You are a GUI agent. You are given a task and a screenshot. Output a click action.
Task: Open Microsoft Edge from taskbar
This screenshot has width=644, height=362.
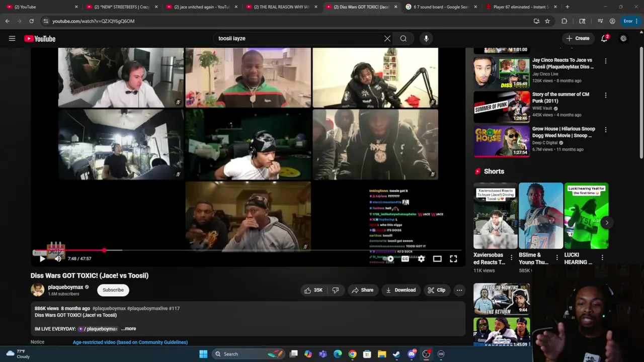click(x=338, y=354)
